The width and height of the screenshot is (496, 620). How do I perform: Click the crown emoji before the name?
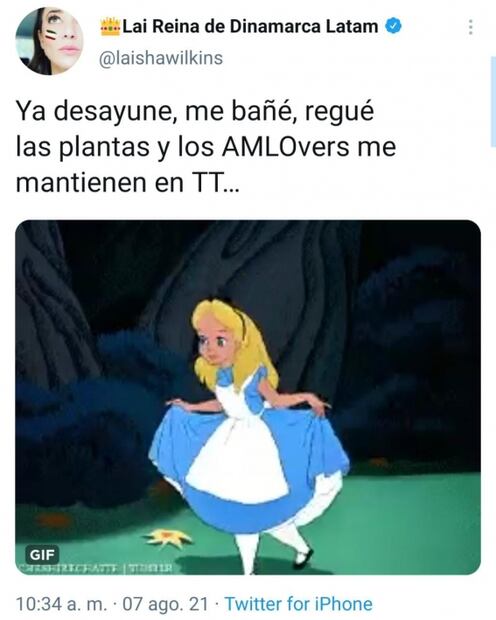pyautogui.click(x=110, y=27)
